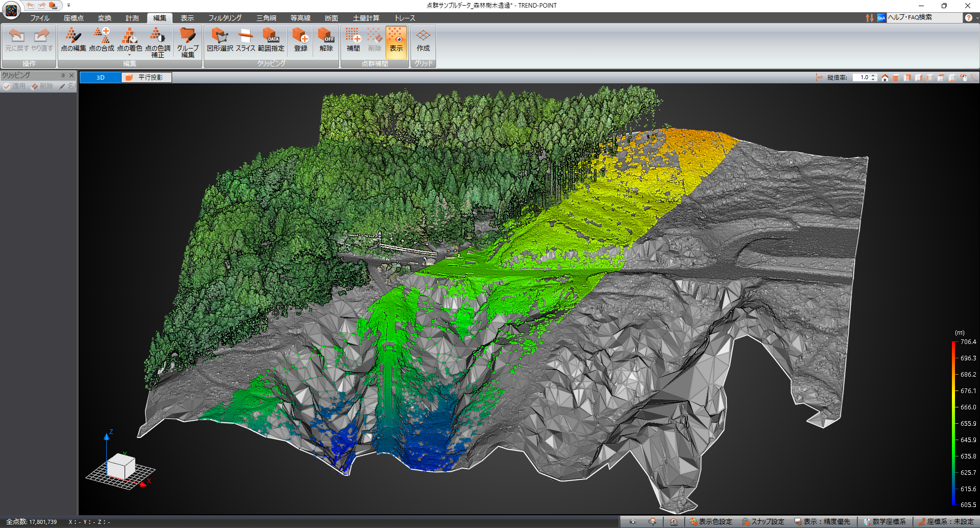Switch to the bottom face cube view
The width and height of the screenshot is (980, 528).
pos(952,78)
